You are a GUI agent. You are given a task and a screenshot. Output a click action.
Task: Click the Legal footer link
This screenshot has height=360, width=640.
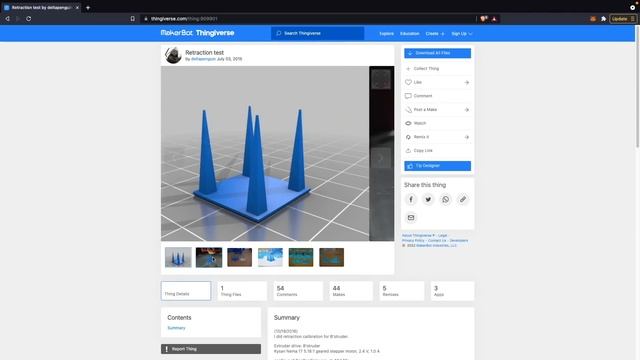pos(442,236)
